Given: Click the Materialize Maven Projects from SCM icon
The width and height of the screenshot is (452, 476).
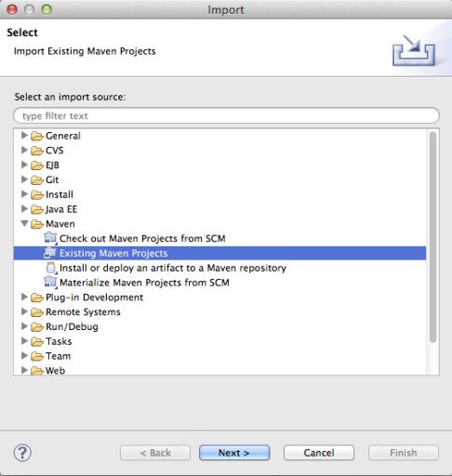Looking at the screenshot, I should click(50, 283).
